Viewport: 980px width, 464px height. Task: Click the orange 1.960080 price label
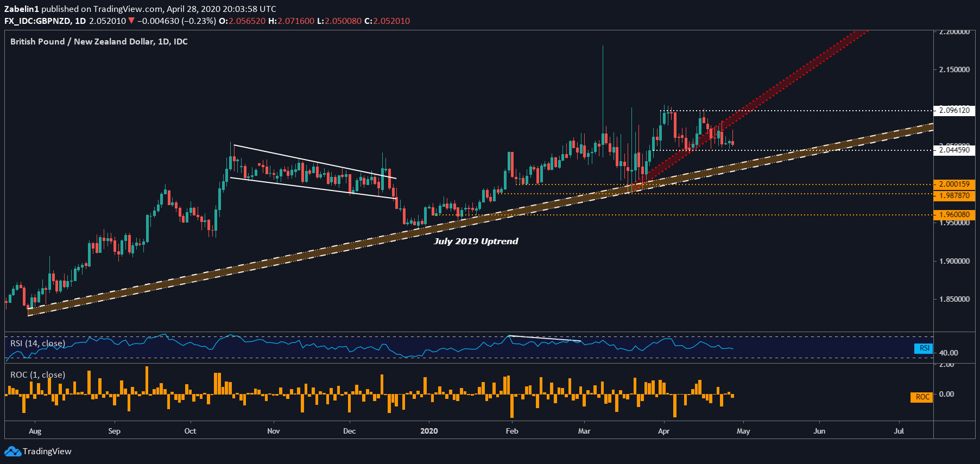pyautogui.click(x=954, y=214)
